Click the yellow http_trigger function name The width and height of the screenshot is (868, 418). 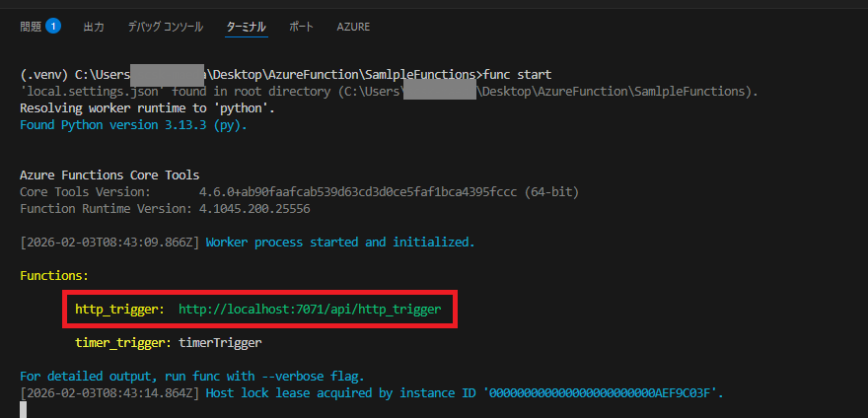(120, 310)
